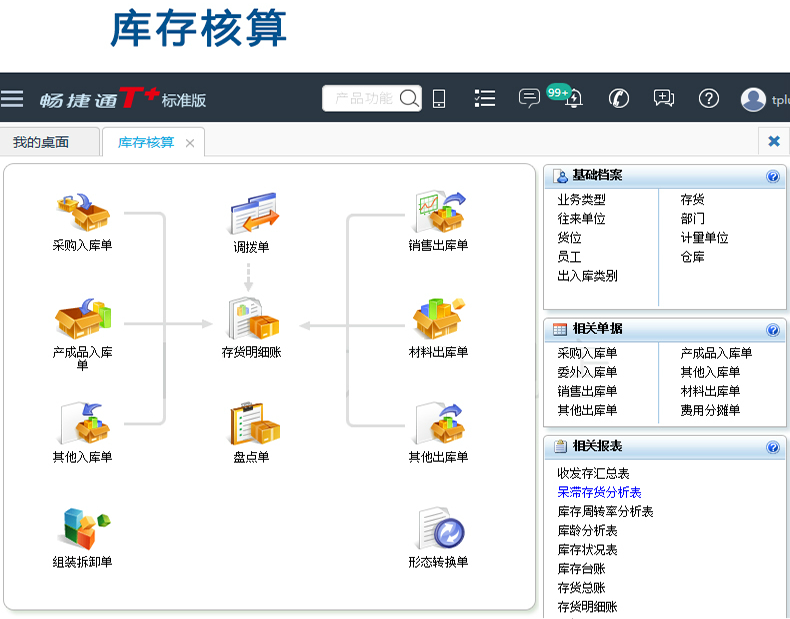The width and height of the screenshot is (790, 619).
Task: Open 材料出库单 in 相关单据 list
Action: pos(710,391)
